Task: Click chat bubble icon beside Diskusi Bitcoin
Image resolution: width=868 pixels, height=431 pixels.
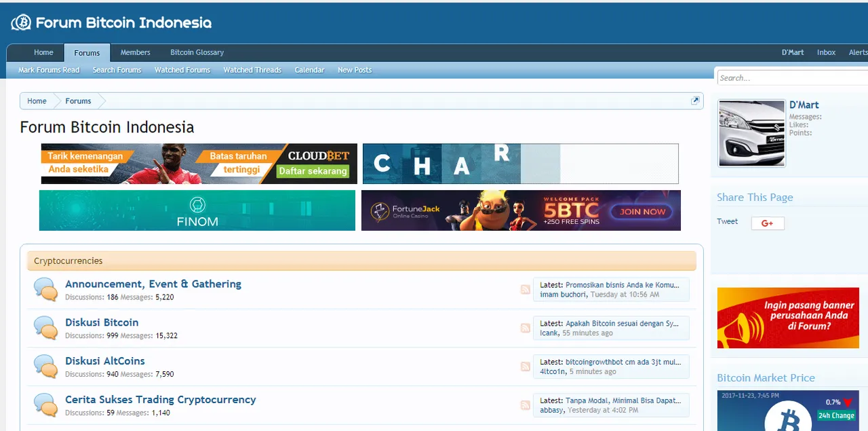Action: (45, 329)
